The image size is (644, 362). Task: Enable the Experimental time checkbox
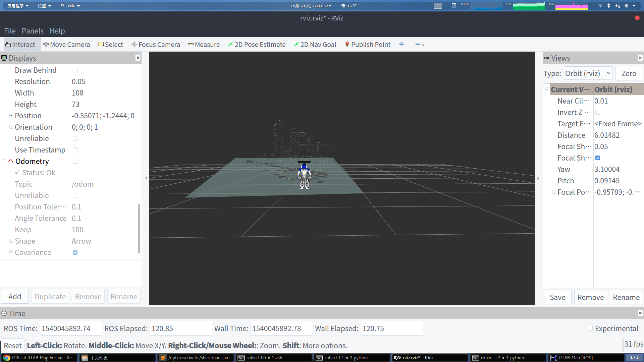click(590, 328)
